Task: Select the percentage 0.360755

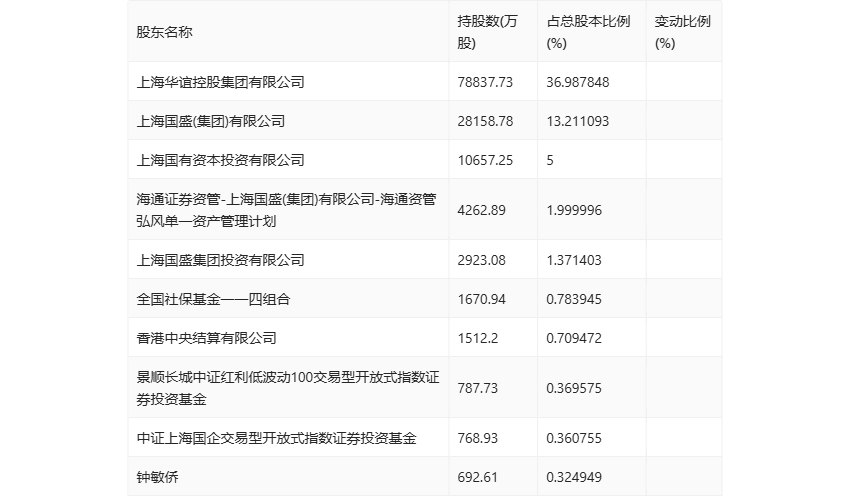Action: tap(574, 437)
